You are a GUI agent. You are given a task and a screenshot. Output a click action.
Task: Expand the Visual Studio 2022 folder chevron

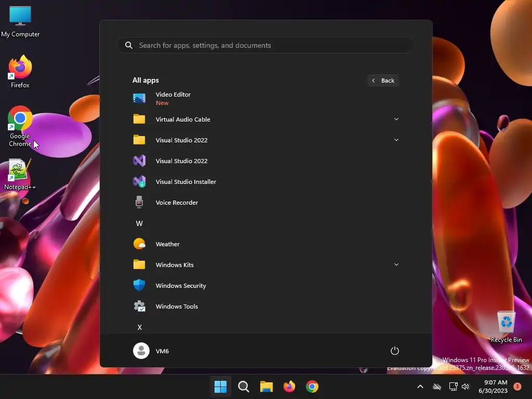(x=396, y=140)
